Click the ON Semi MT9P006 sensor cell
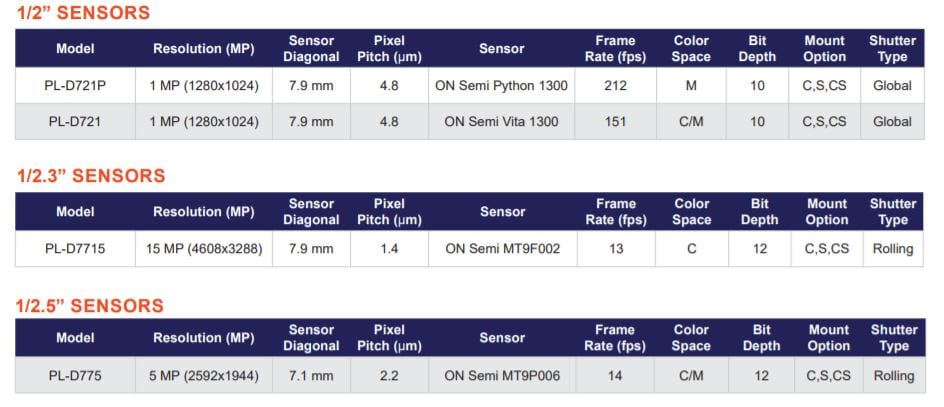944x407 pixels. pos(502,376)
